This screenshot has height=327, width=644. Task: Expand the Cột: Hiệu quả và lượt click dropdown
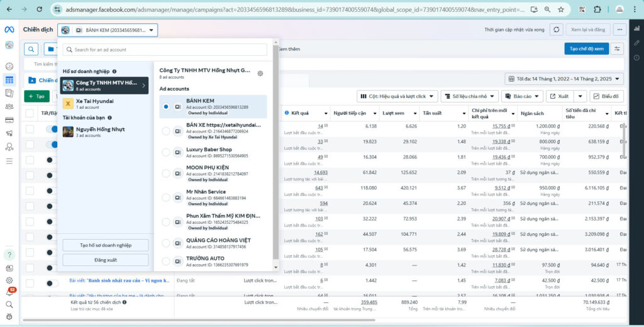coord(397,96)
